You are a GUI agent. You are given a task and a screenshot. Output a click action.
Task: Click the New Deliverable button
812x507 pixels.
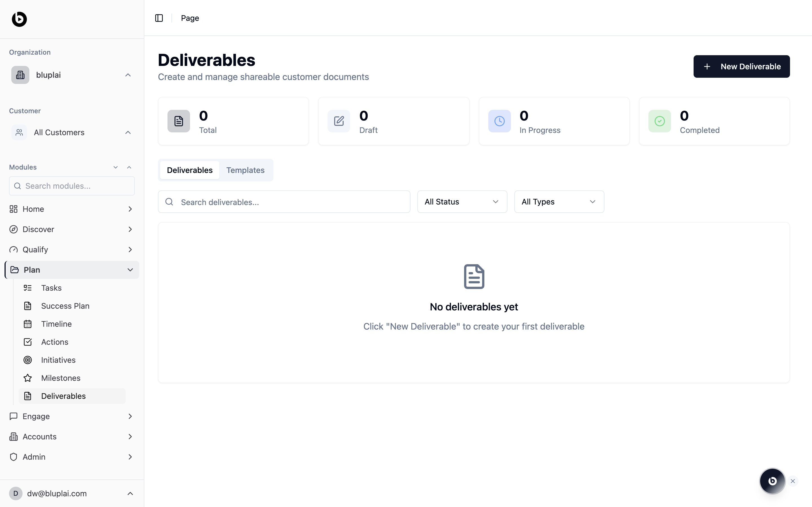(741, 66)
